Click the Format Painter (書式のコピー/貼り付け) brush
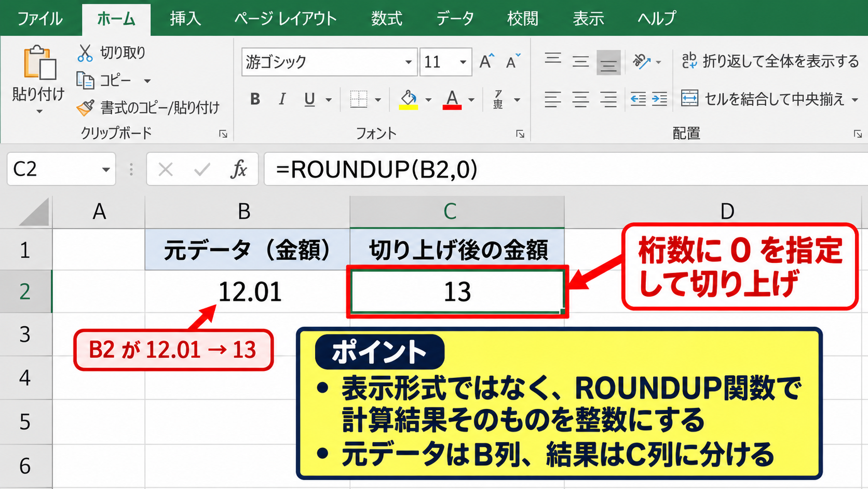 click(86, 108)
